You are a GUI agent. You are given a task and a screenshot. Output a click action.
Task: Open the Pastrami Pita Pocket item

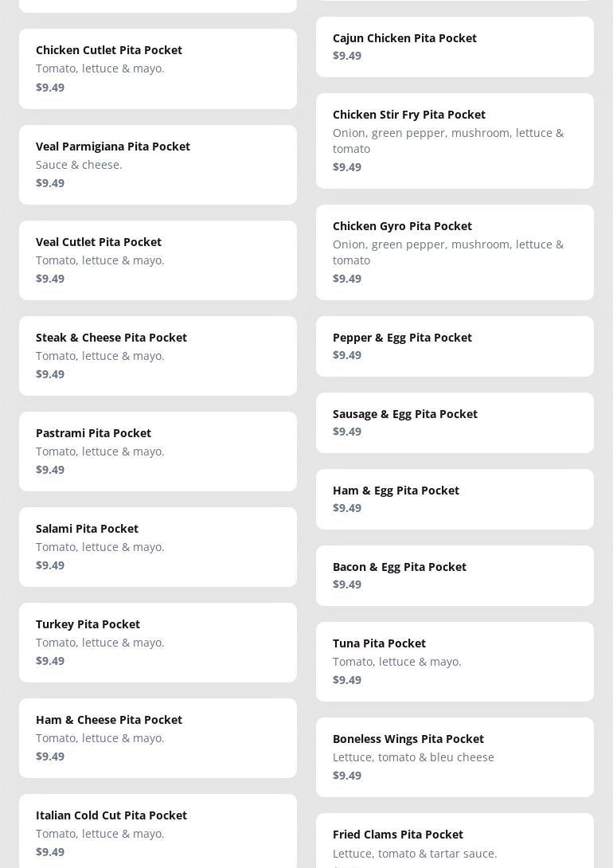coord(158,451)
